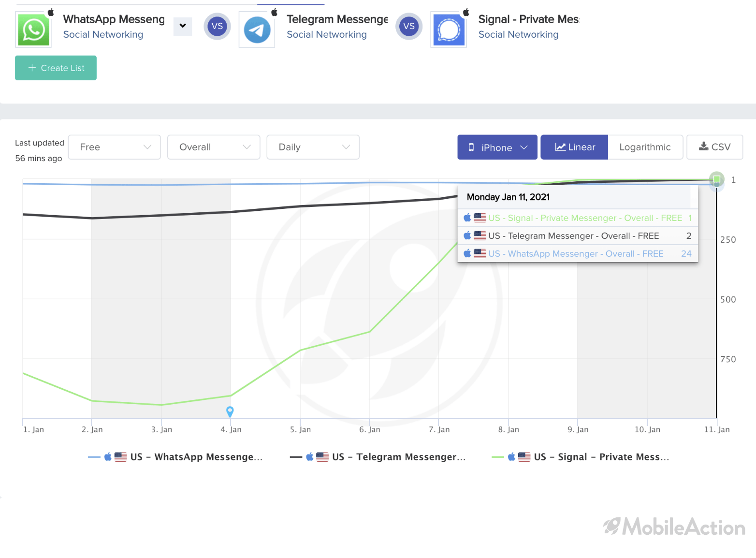Click the WhatsApp Messenger app icon
Viewport: 756px width, 558px height.
[x=33, y=30]
